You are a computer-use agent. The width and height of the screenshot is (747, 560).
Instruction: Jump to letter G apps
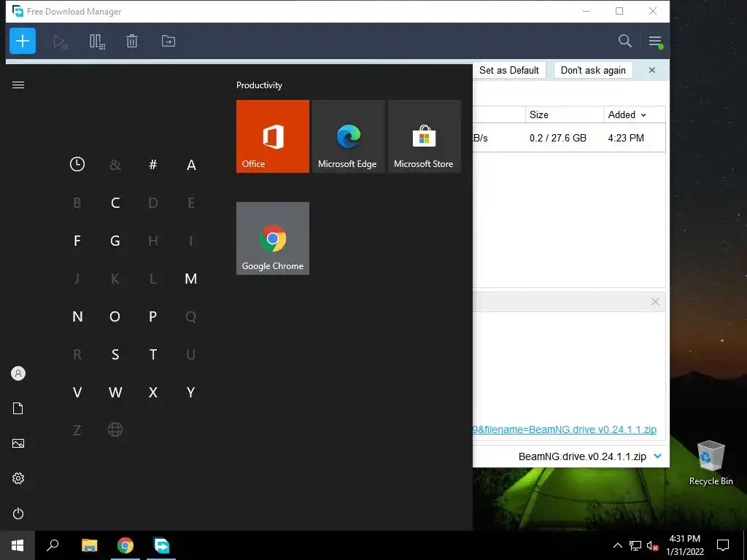[x=115, y=241]
